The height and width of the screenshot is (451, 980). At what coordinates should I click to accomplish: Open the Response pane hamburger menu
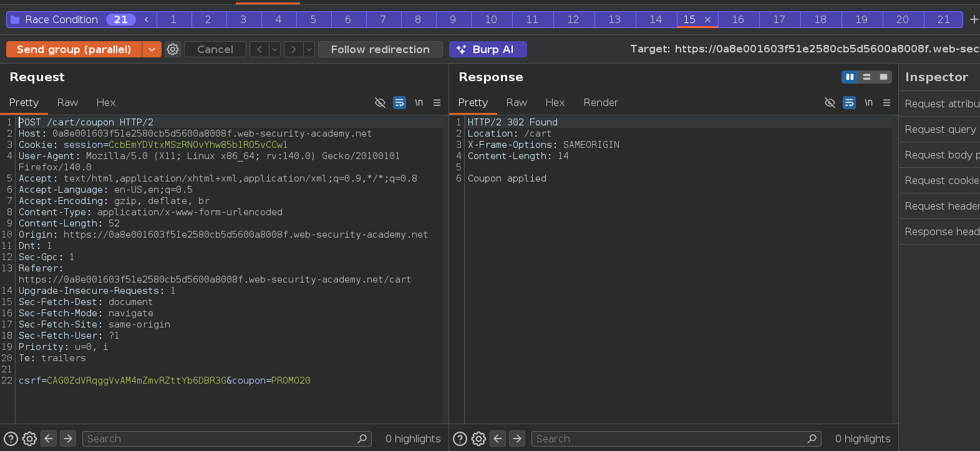(886, 102)
